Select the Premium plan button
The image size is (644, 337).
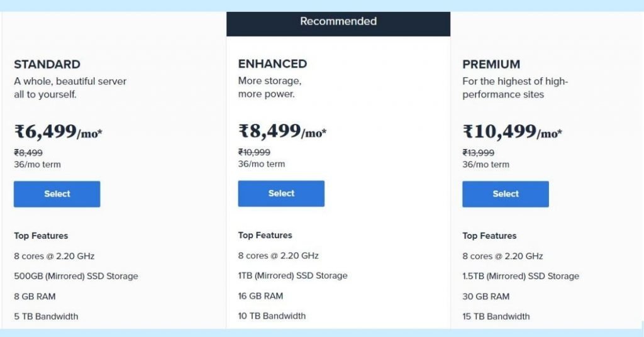(505, 194)
